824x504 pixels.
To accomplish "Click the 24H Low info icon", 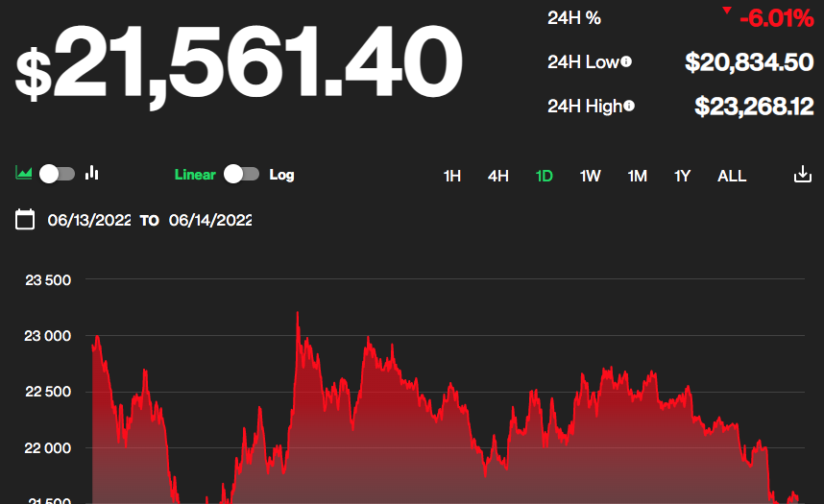I will pyautogui.click(x=626, y=61).
